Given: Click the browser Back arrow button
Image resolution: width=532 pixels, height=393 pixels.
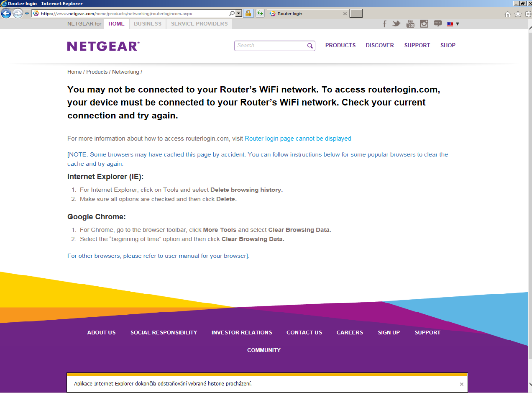Looking at the screenshot, I should point(6,13).
